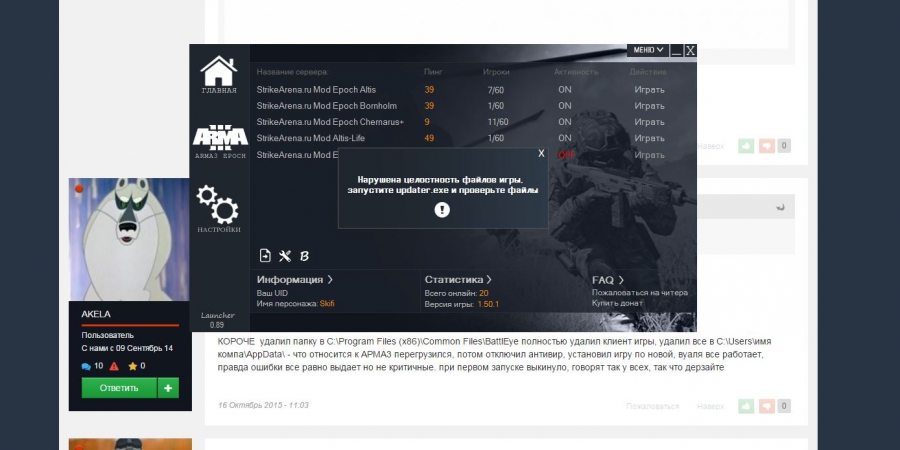Expand the FAQ section
Image resolution: width=900 pixels, height=450 pixels.
click(x=608, y=280)
